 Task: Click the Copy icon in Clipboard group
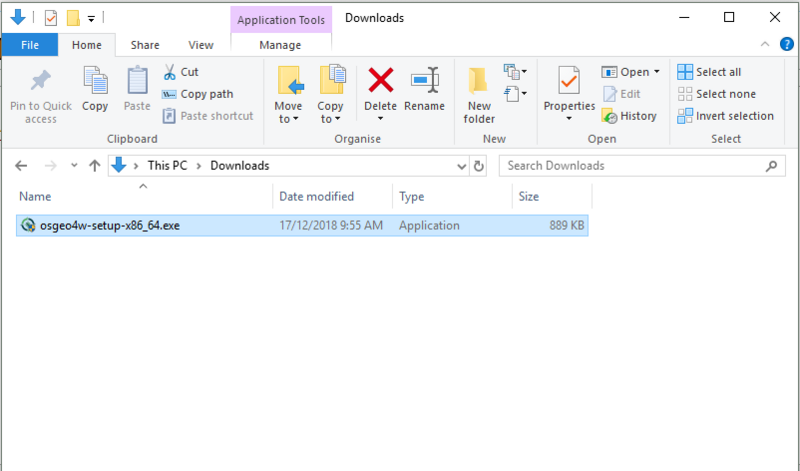(95, 82)
